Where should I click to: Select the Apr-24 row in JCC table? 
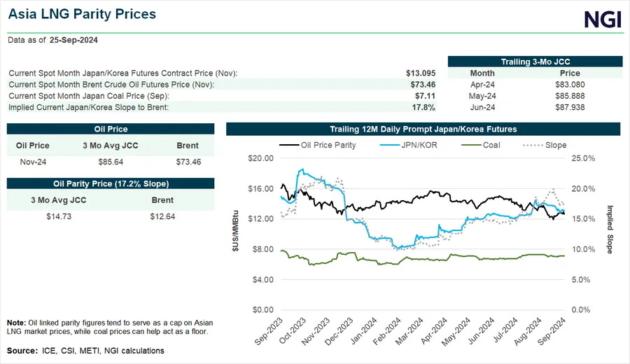(482, 85)
